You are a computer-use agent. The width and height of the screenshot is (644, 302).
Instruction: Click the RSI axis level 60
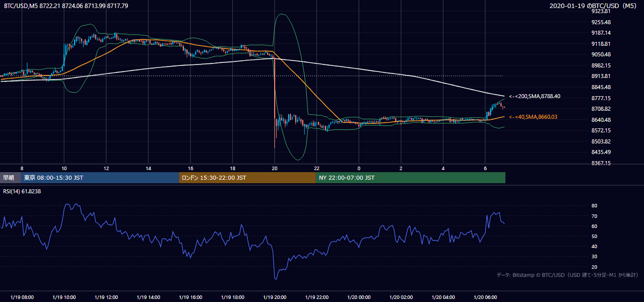594,226
